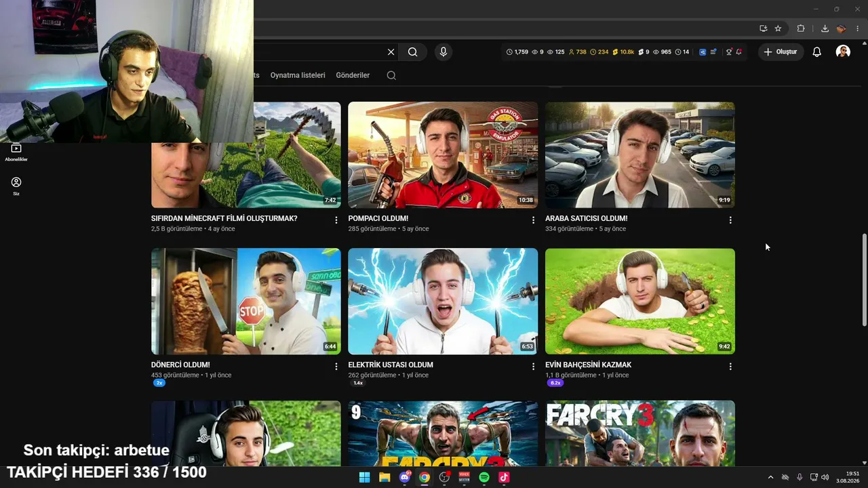Open the video titled POMPACI OLDUM!
The image size is (868, 488).
(x=378, y=219)
